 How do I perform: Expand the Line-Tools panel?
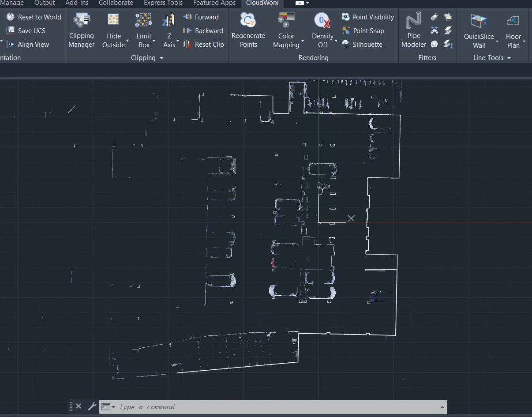(509, 58)
